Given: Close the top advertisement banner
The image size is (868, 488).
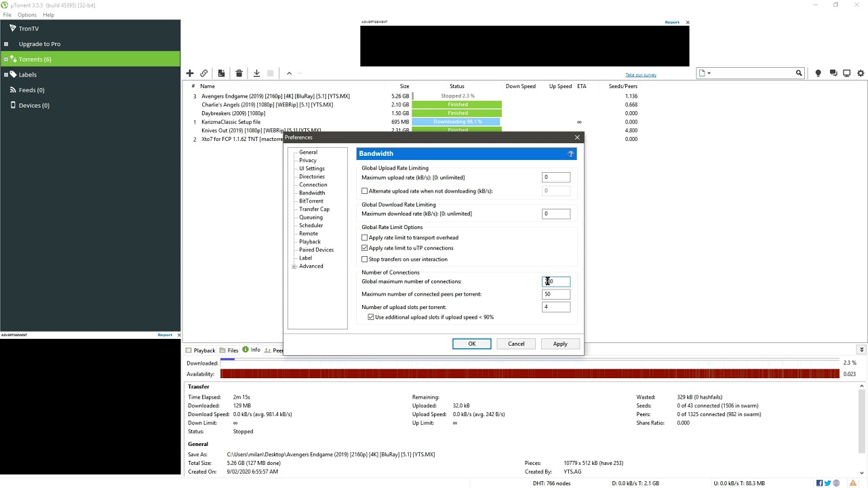Looking at the screenshot, I should pos(687,22).
